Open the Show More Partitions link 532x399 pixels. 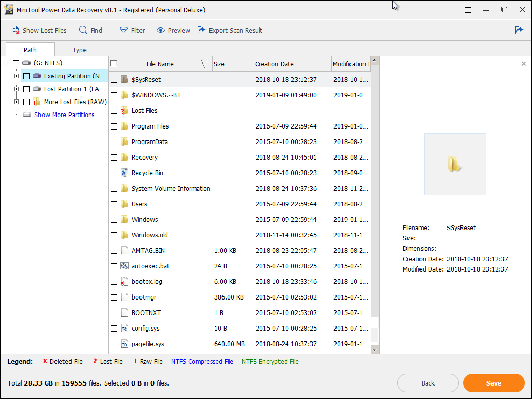tap(64, 115)
